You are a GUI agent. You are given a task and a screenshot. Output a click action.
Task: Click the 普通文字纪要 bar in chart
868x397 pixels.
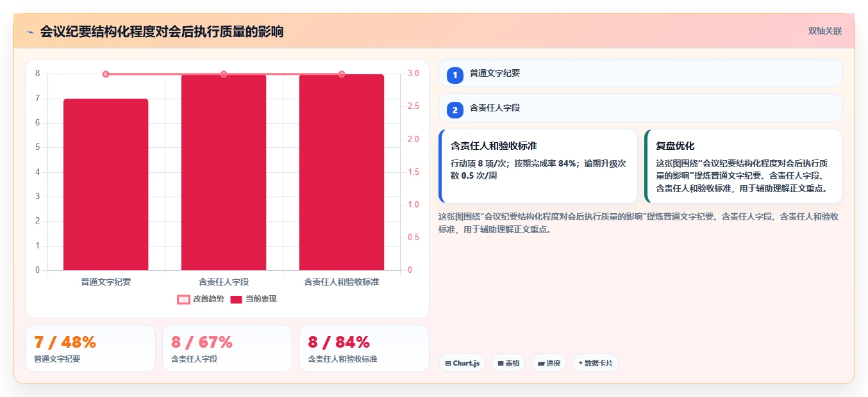[x=106, y=184]
